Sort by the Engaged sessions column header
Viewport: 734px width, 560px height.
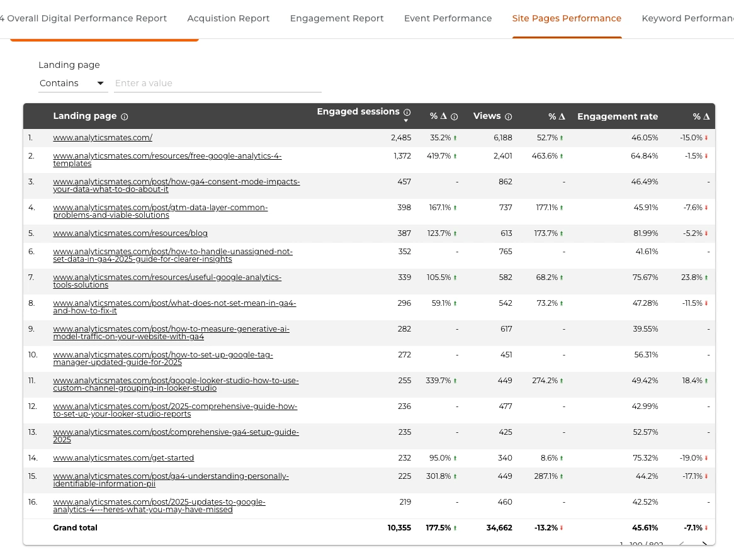tap(358, 112)
